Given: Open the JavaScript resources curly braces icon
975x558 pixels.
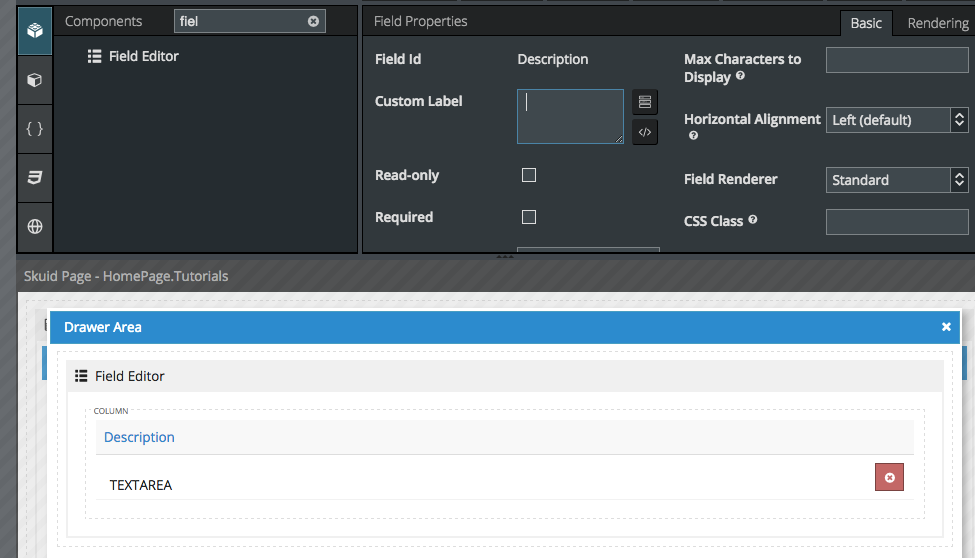Looking at the screenshot, I should point(35,129).
